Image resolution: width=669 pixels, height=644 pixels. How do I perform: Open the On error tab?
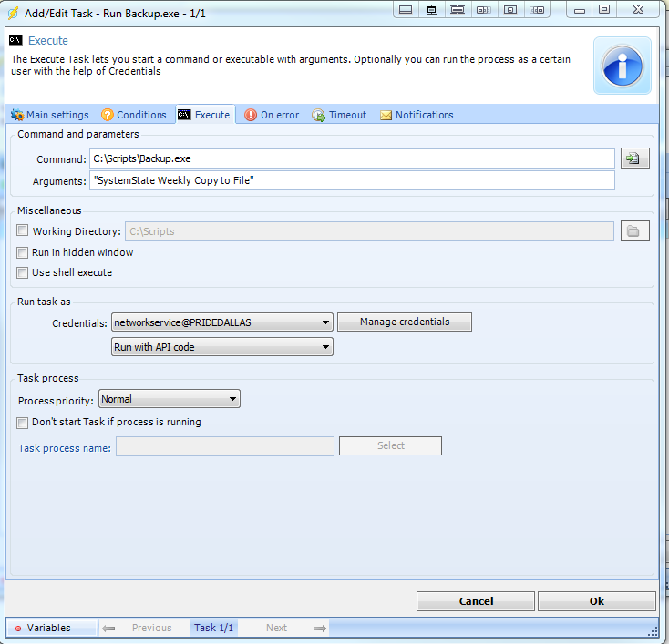point(271,115)
